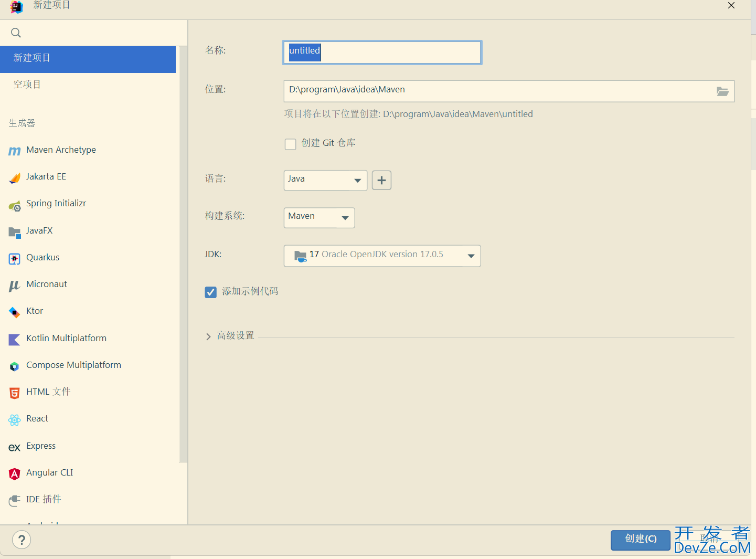The height and width of the screenshot is (559, 756).
Task: Click the Quarkus icon
Action: tap(15, 259)
